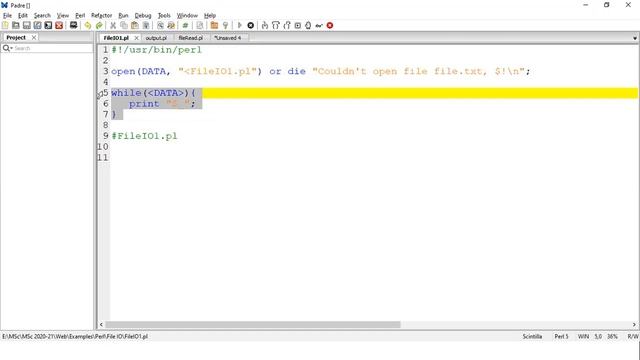Open Find and Replace from the toolbar
The height and width of the screenshot is (360, 640).
point(171,25)
